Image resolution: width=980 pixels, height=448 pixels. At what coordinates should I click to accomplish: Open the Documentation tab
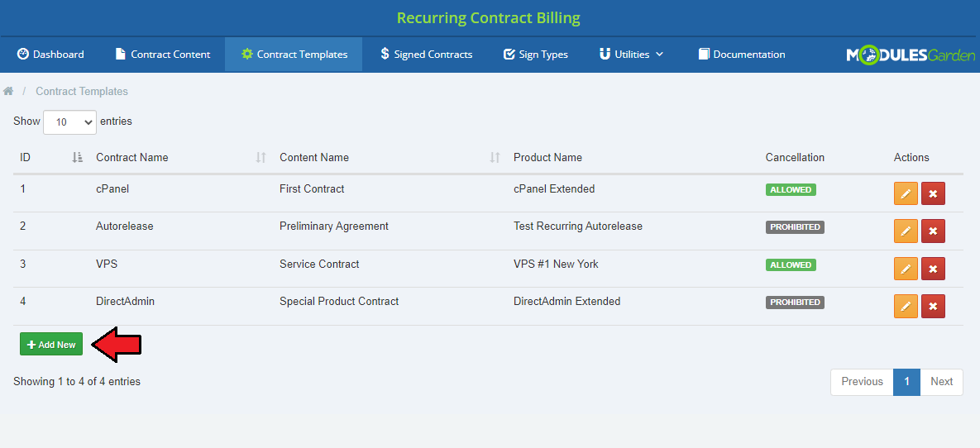pyautogui.click(x=742, y=55)
